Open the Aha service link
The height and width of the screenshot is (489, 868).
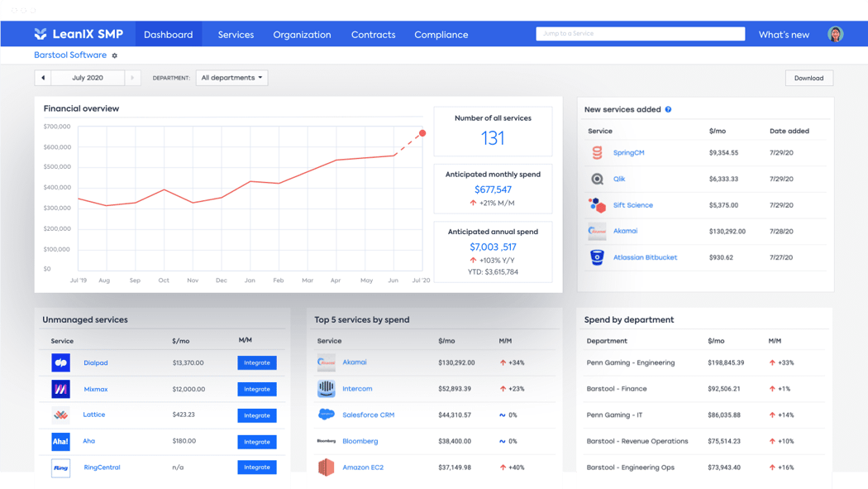88,441
